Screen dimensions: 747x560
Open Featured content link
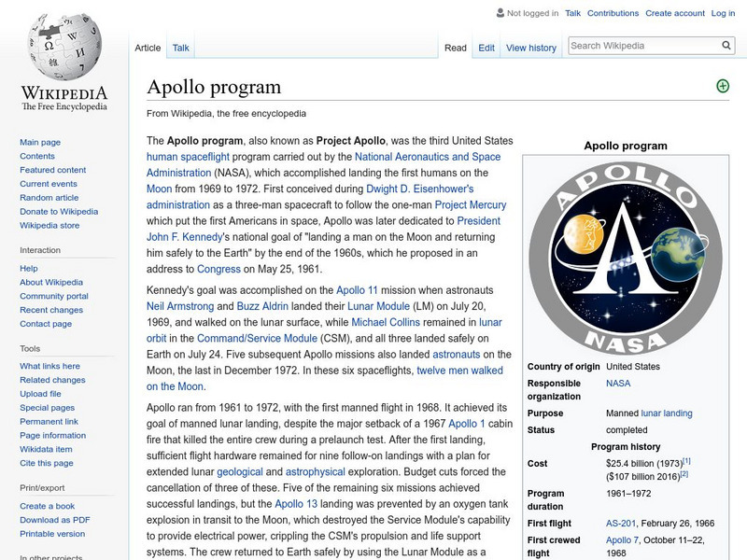coord(53,170)
